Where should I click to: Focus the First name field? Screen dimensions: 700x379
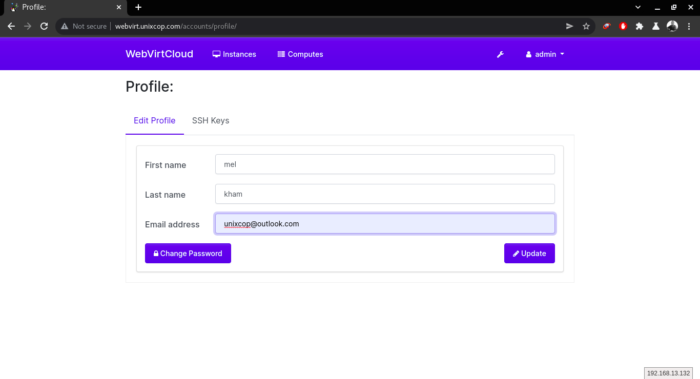pyautogui.click(x=385, y=164)
